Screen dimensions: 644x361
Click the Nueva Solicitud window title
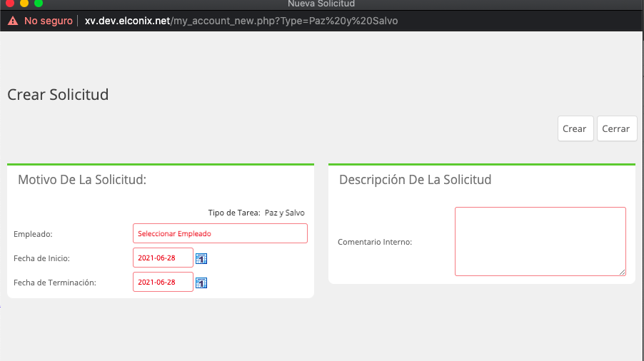(x=321, y=4)
